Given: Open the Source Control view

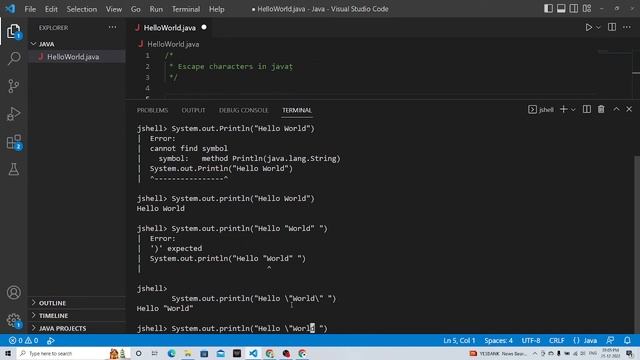Looking at the screenshot, I should click(13, 86).
